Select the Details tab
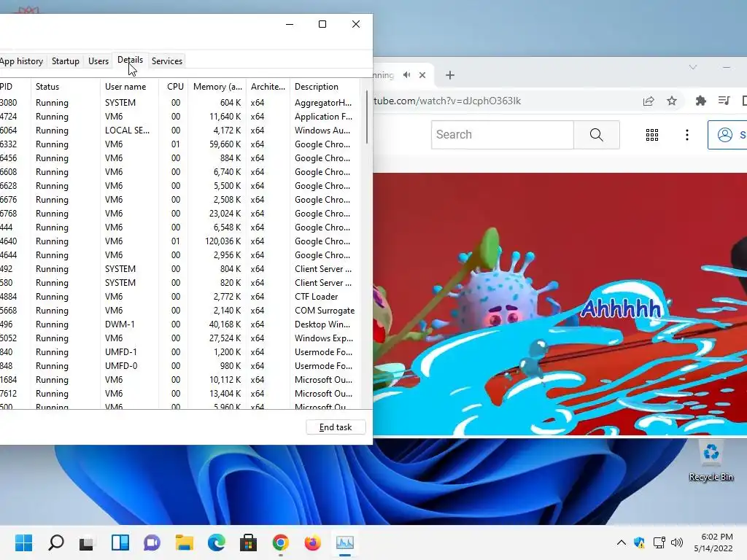Viewport: 747px width, 560px height. tap(130, 60)
